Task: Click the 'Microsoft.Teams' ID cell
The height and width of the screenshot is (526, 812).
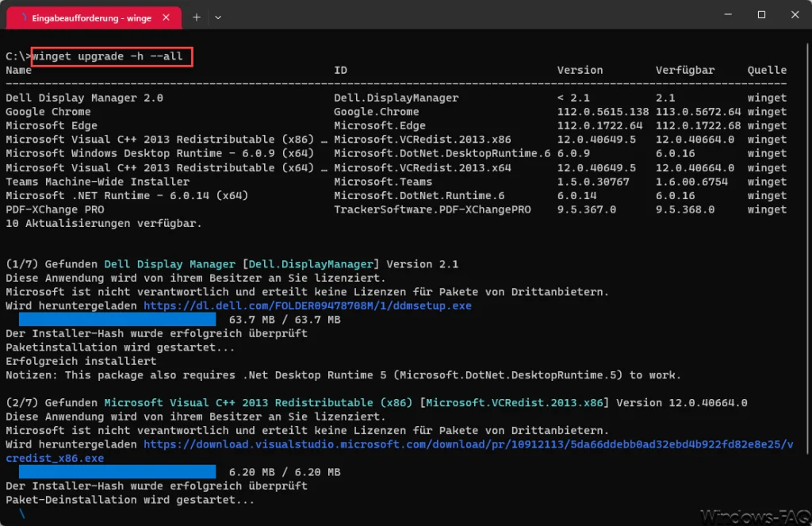Action: tap(383, 182)
